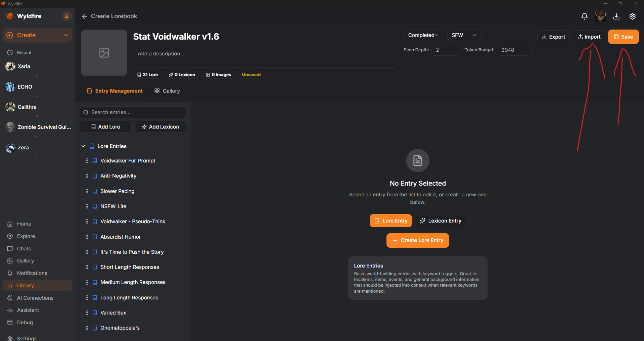This screenshot has height=341, width=644.
Task: Open the Create dropdown menu
Action: click(37, 35)
